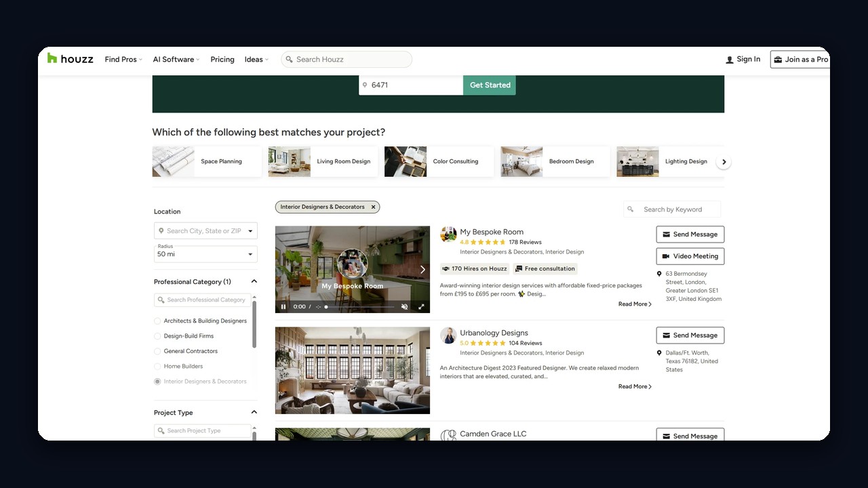868x488 pixels.
Task: Remove the Interior Designers & Decorators filter chip
Action: (373, 207)
